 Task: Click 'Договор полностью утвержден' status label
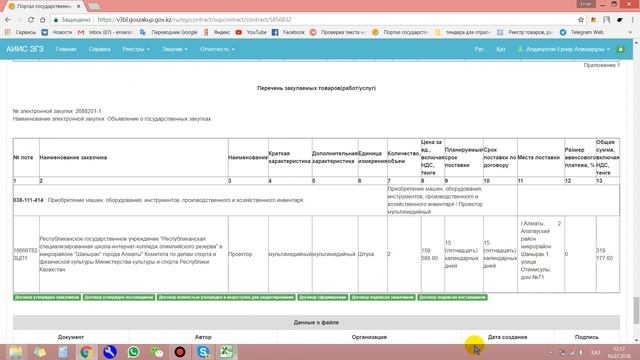(x=226, y=297)
